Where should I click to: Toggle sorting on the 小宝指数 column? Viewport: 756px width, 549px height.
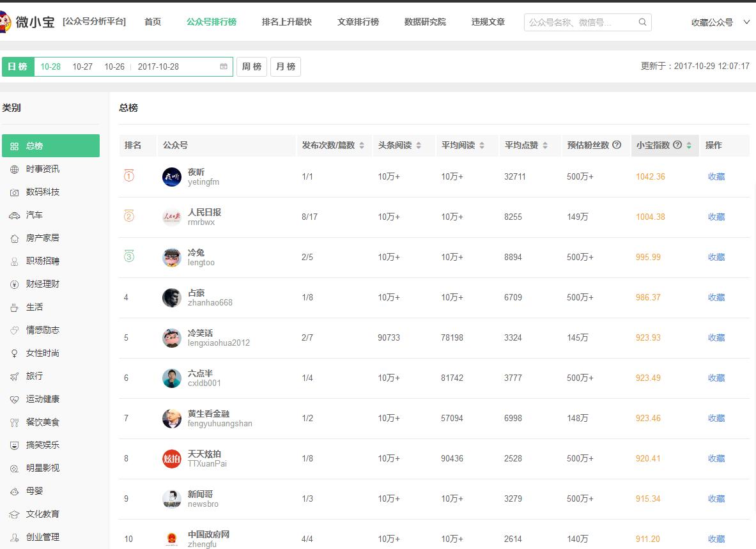tap(689, 145)
